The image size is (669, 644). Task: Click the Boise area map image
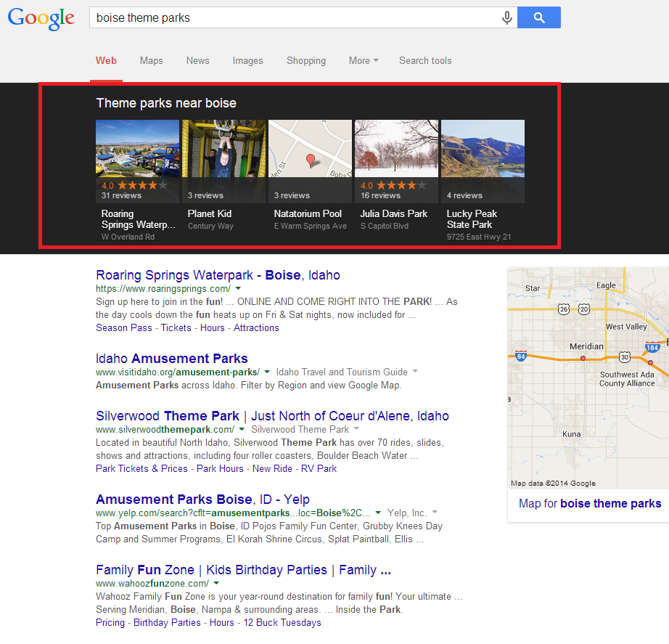coord(588,378)
